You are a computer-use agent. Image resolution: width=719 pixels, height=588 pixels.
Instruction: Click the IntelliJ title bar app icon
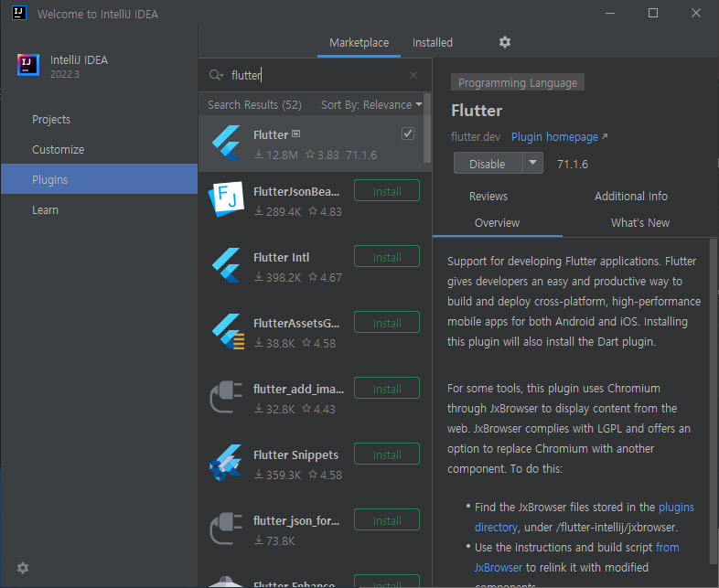[x=19, y=13]
